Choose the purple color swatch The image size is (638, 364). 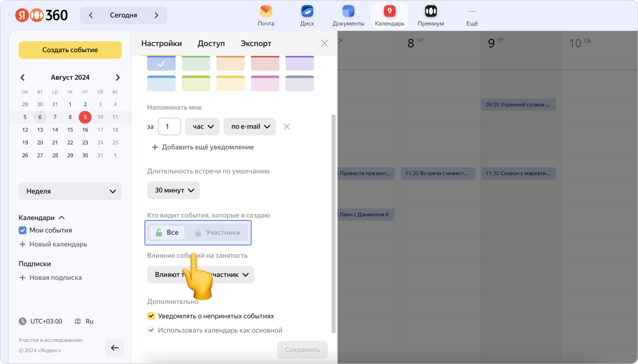point(299,64)
